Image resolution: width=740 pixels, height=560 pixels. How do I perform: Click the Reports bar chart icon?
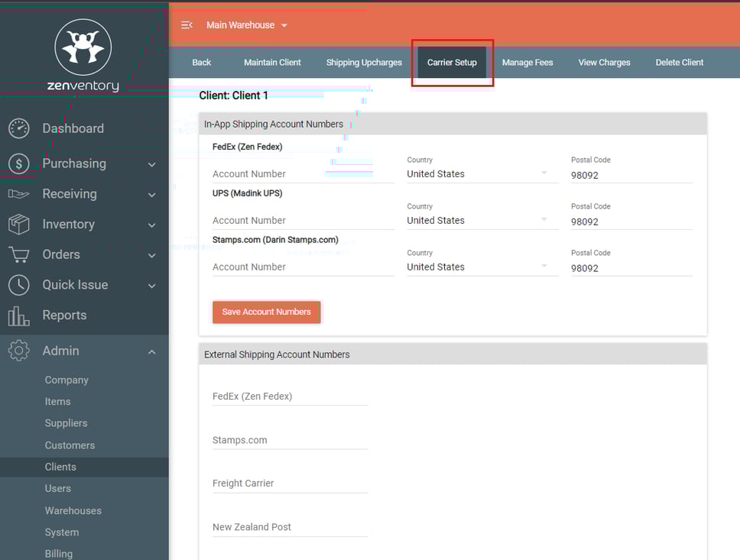pyautogui.click(x=19, y=316)
